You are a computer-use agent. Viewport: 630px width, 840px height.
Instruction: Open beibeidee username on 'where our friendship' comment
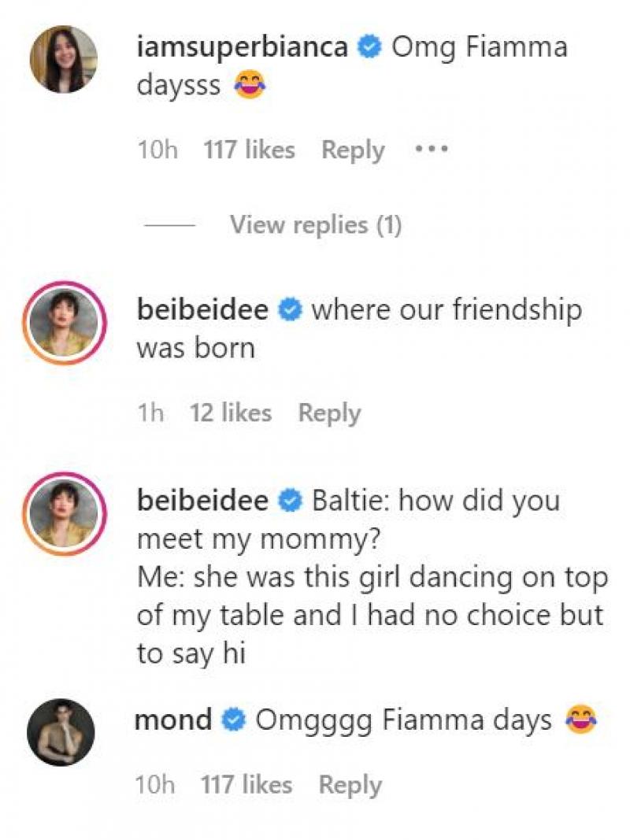(x=202, y=310)
